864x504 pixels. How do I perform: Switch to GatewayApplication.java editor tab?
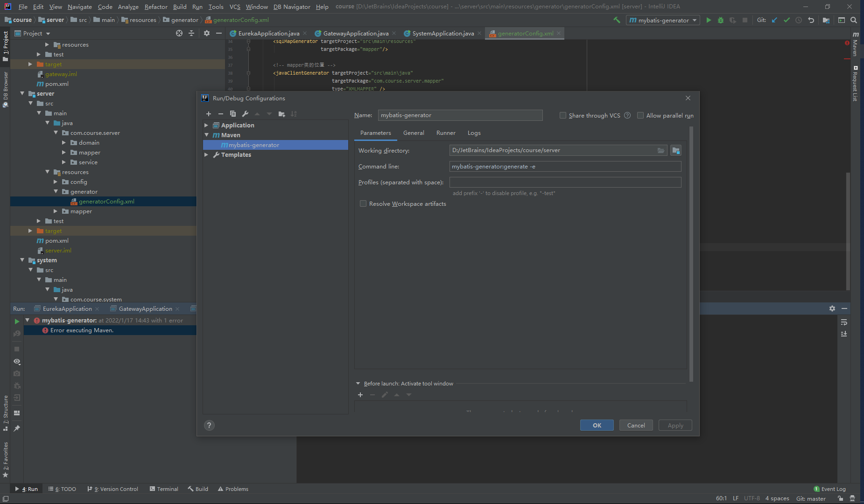tap(356, 33)
